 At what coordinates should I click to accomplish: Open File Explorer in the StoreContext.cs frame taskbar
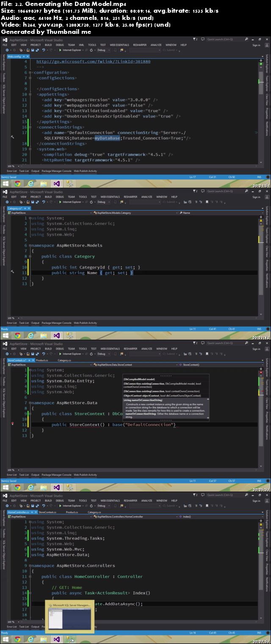coord(44,487)
